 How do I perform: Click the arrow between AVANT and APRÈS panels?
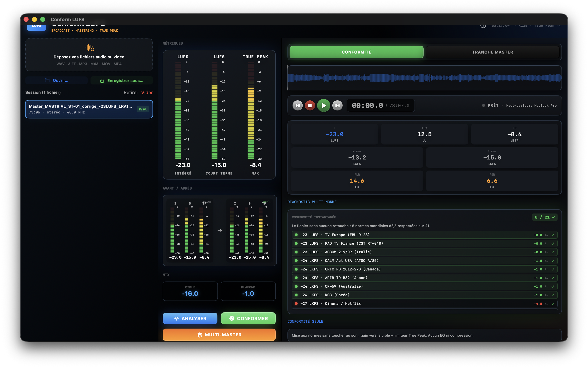220,230
